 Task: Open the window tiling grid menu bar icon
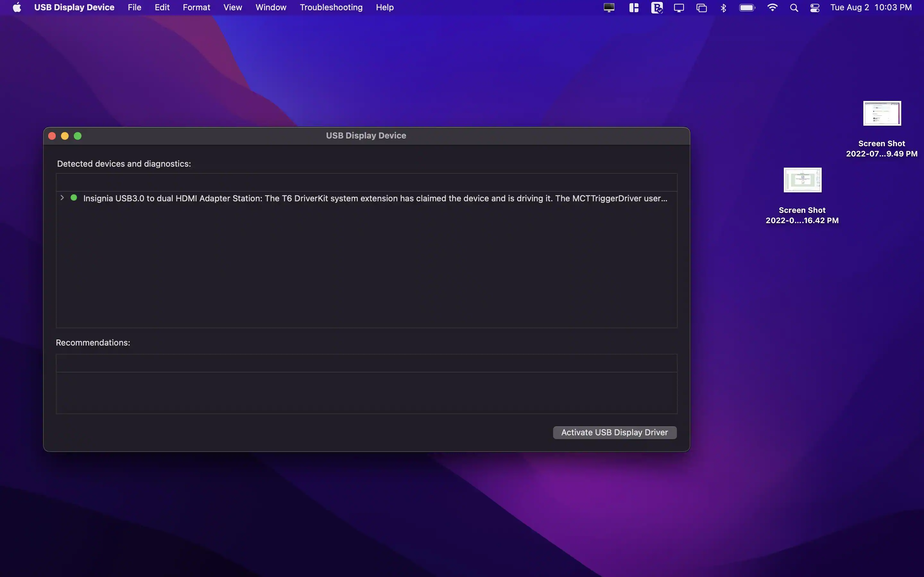[634, 8]
